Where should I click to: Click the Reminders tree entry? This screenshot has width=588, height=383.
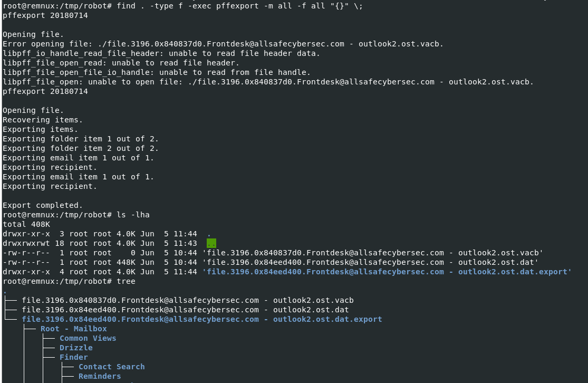click(100, 376)
